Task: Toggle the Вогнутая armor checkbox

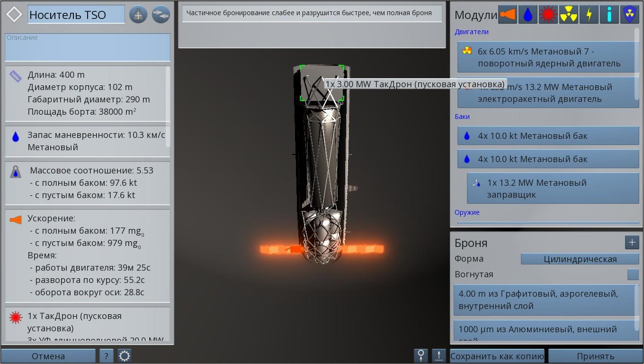Action: coord(633,274)
